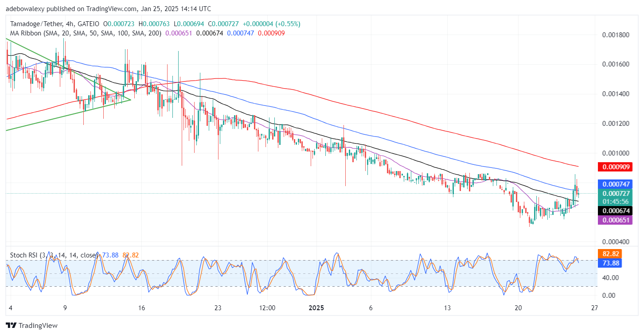This screenshot has width=644, height=335.
Task: Click the blue 73.88 Stoch RSI axis label
Action: (610, 263)
